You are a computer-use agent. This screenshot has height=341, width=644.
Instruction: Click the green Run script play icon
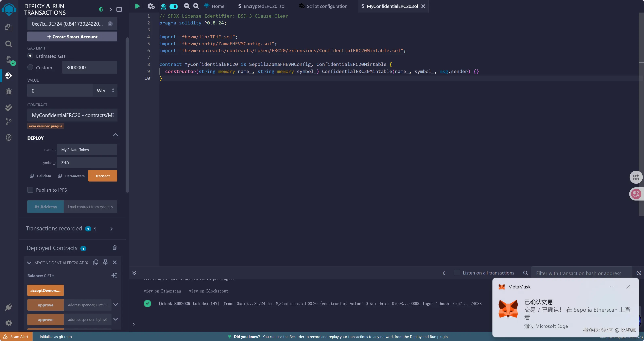coord(137,6)
